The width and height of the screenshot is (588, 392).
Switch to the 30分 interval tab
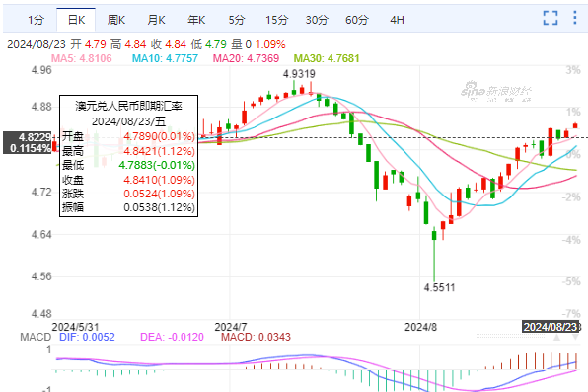pos(317,20)
